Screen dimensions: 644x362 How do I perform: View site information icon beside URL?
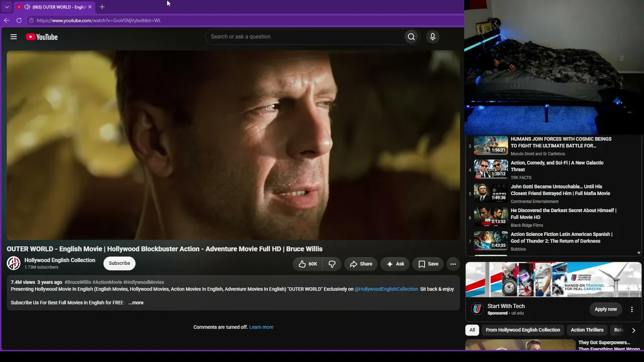tap(31, 21)
